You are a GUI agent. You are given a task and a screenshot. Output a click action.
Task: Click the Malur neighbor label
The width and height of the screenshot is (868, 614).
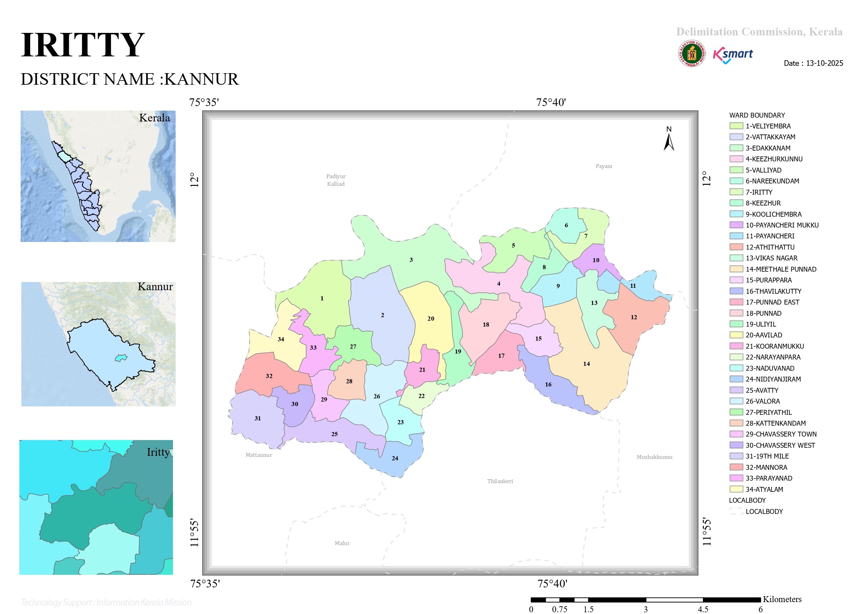(342, 543)
